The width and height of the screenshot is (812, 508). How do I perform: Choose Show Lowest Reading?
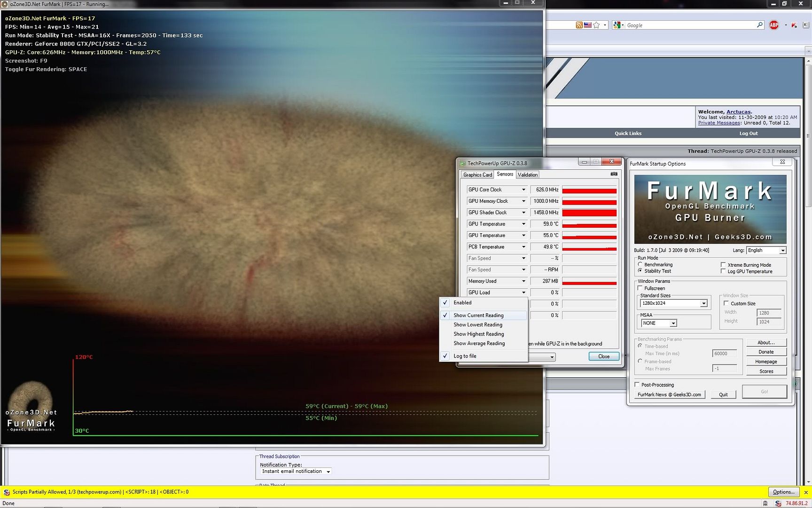(484, 325)
